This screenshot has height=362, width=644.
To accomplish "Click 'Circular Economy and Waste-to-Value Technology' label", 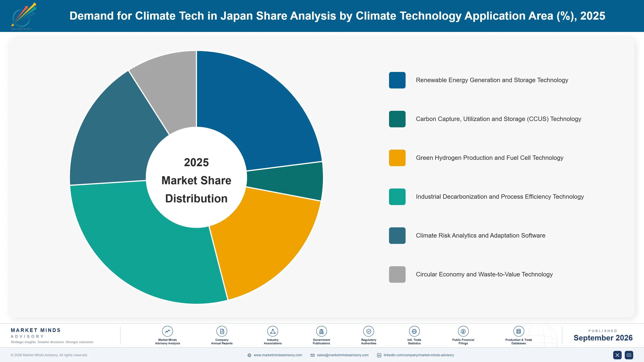I will point(484,274).
